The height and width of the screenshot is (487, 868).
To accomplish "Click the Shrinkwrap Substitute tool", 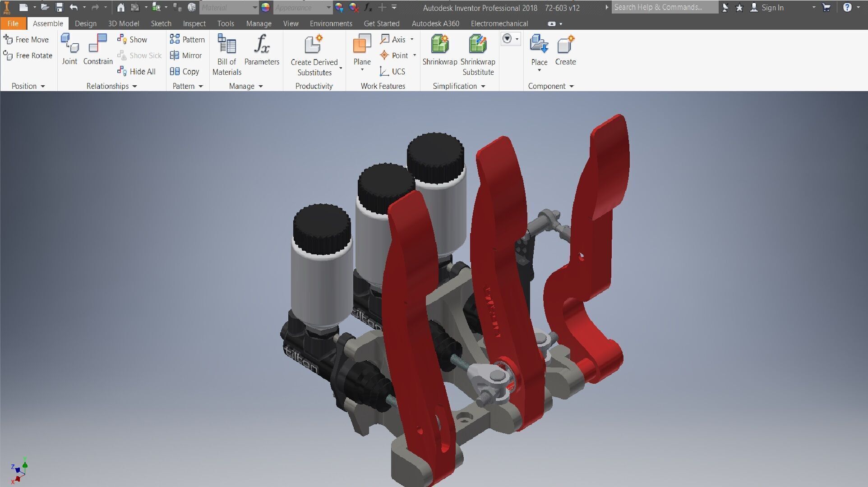I will pos(478,55).
